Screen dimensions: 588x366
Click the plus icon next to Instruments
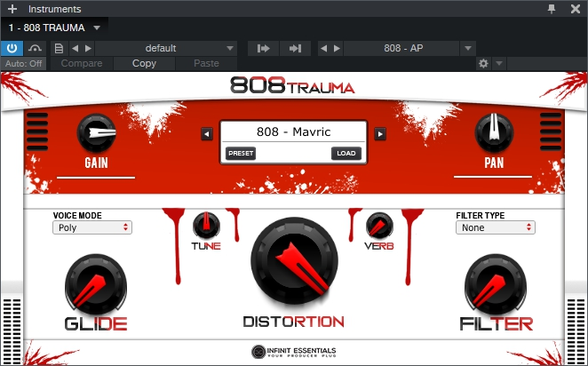coord(12,9)
